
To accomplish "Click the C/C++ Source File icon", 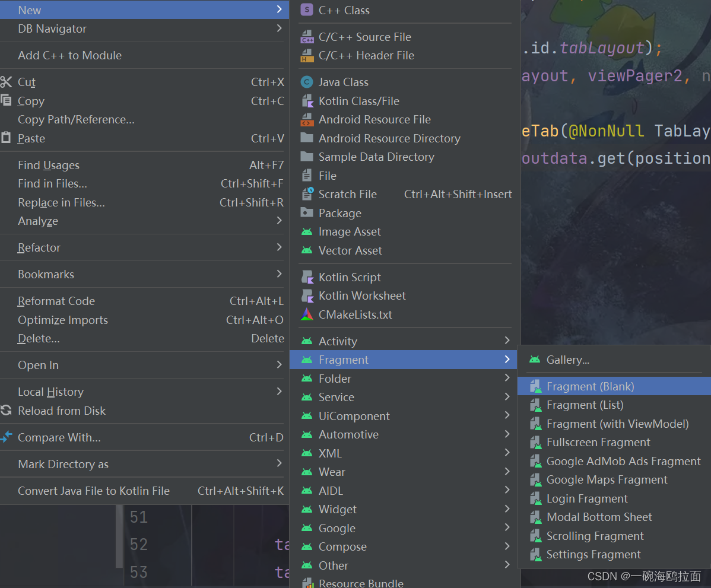I will click(x=307, y=37).
